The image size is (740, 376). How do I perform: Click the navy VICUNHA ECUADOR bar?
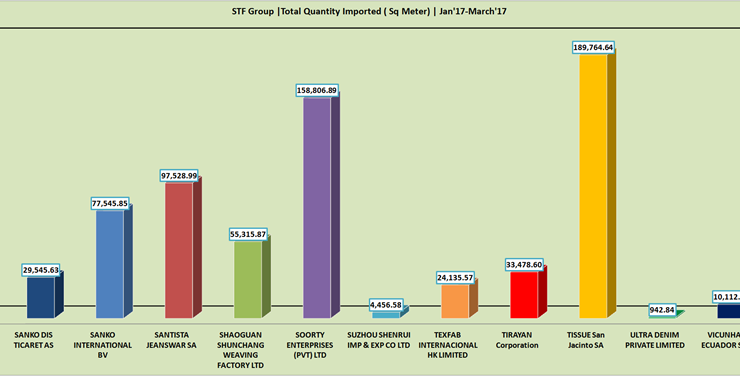(729, 311)
